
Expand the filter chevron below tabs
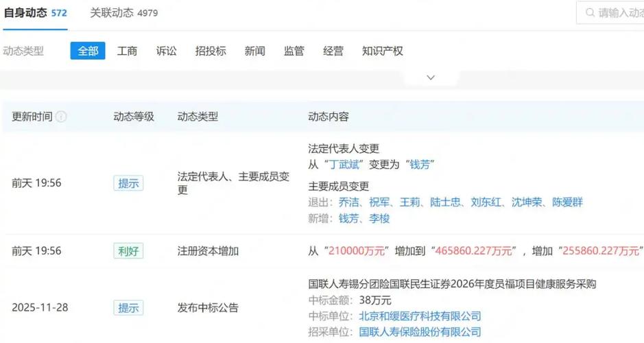(431, 78)
